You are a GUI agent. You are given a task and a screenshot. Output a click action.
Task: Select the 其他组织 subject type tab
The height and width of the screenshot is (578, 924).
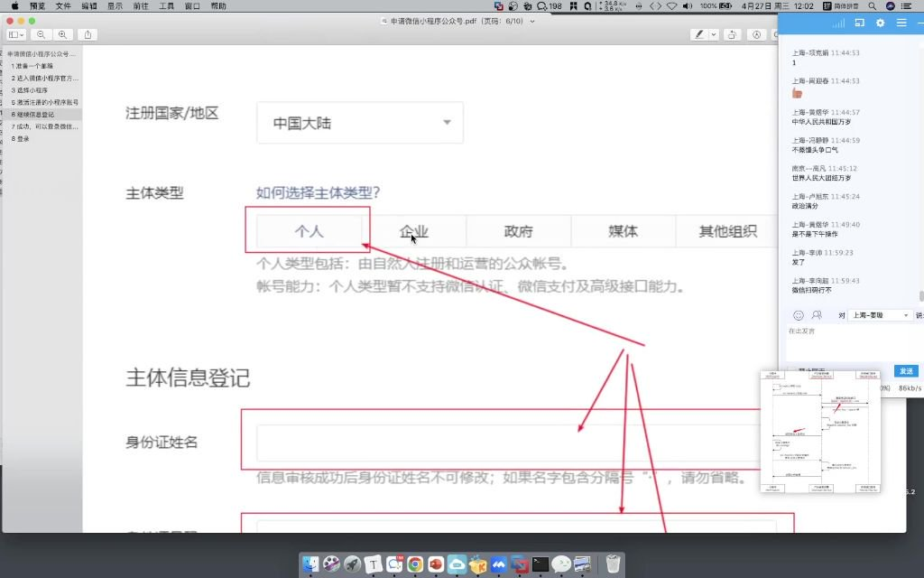click(728, 231)
